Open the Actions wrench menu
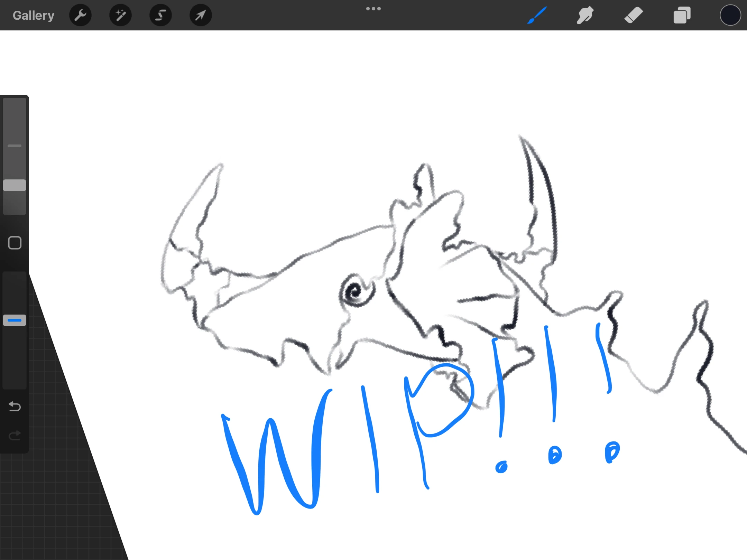 point(80,15)
